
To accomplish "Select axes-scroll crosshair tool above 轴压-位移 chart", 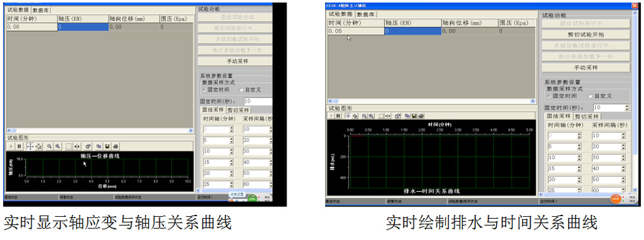I will click(x=30, y=146).
